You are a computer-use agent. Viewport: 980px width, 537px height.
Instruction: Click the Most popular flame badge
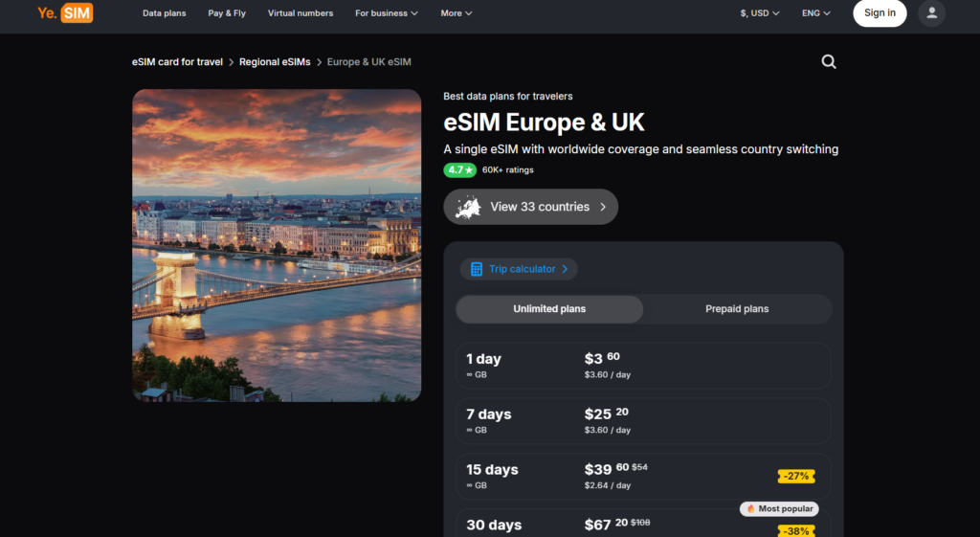pyautogui.click(x=779, y=509)
